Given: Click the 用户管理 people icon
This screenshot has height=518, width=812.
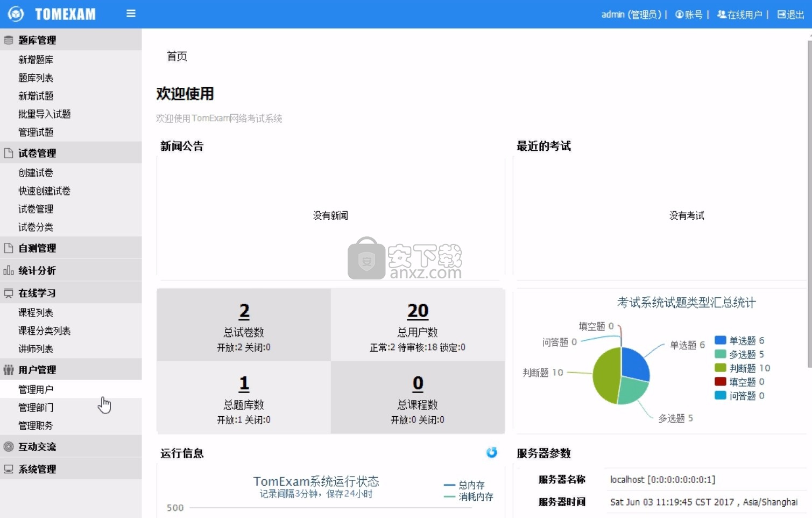Looking at the screenshot, I should [9, 369].
